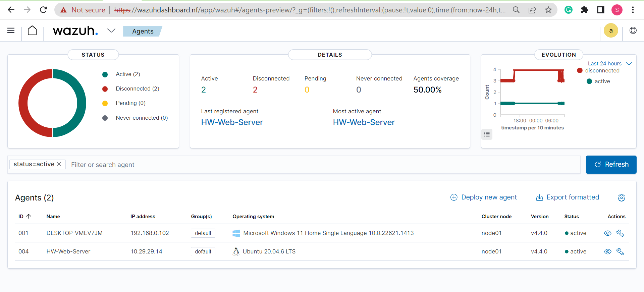Open the most active agent HW-Web-Server
The image size is (644, 292).
[364, 122]
